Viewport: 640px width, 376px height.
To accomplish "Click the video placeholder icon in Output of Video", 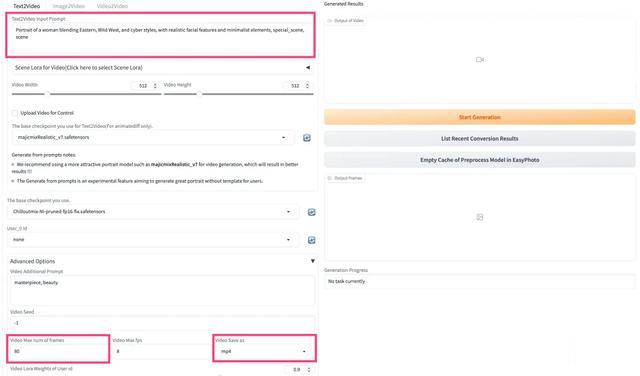I will [x=480, y=60].
